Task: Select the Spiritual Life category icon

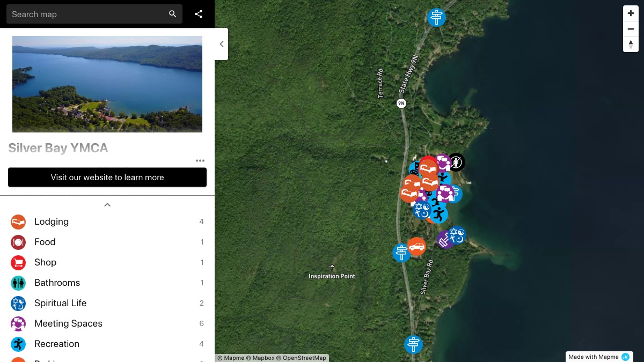Action: (x=18, y=303)
